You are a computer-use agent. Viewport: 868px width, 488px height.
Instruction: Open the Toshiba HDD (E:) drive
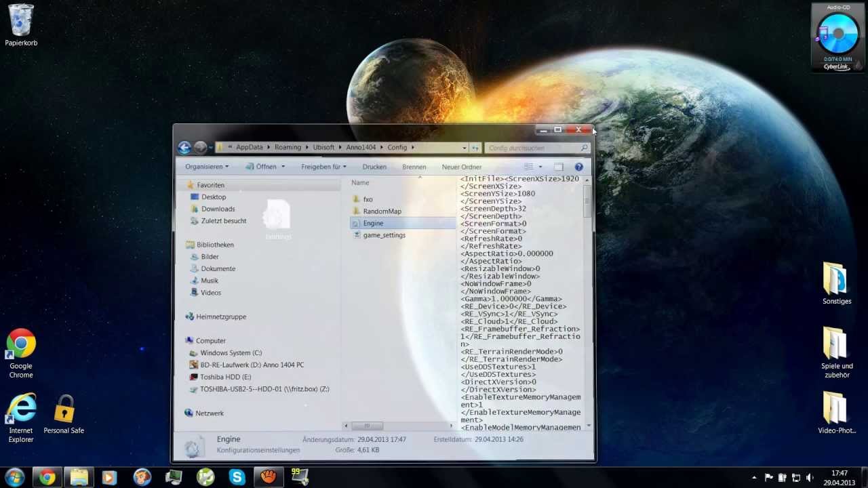click(225, 377)
